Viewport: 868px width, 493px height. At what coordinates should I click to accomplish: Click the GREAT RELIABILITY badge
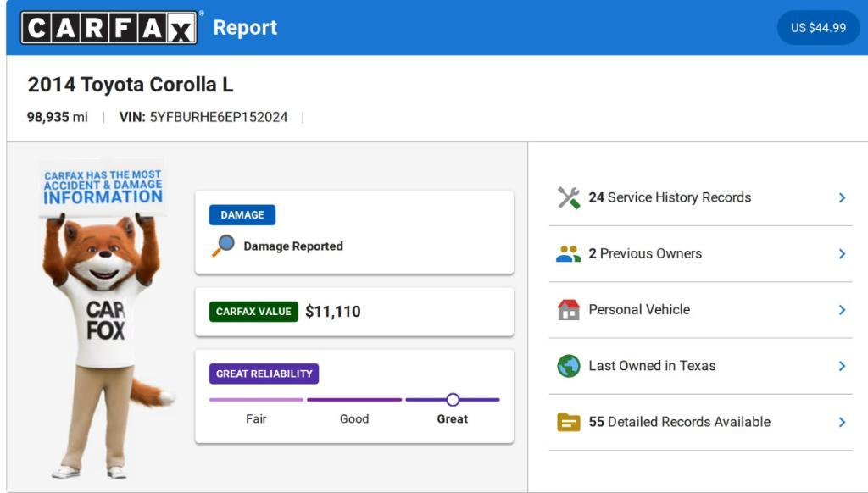point(264,374)
